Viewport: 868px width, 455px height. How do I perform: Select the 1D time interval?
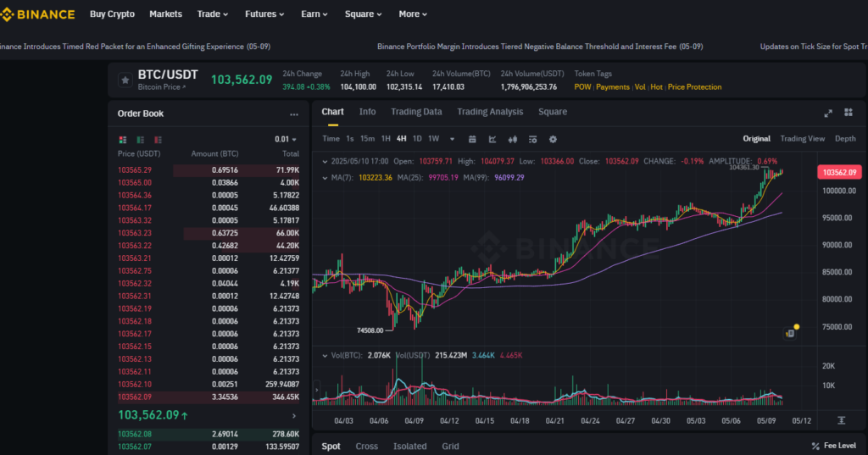[417, 139]
